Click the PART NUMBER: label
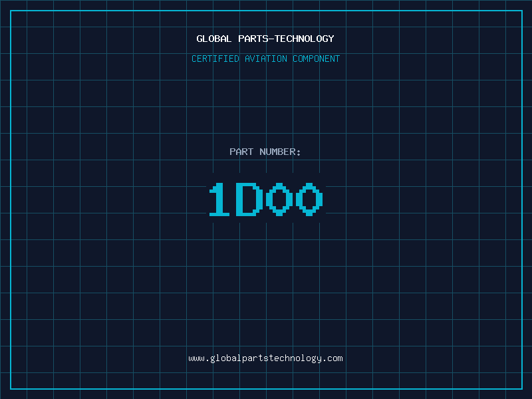 click(265, 152)
